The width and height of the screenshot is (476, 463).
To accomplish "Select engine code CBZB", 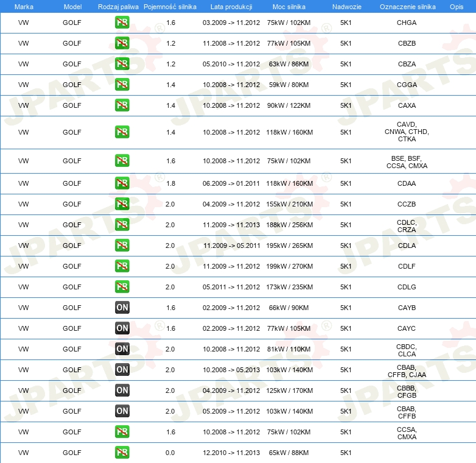I will 407,43.
